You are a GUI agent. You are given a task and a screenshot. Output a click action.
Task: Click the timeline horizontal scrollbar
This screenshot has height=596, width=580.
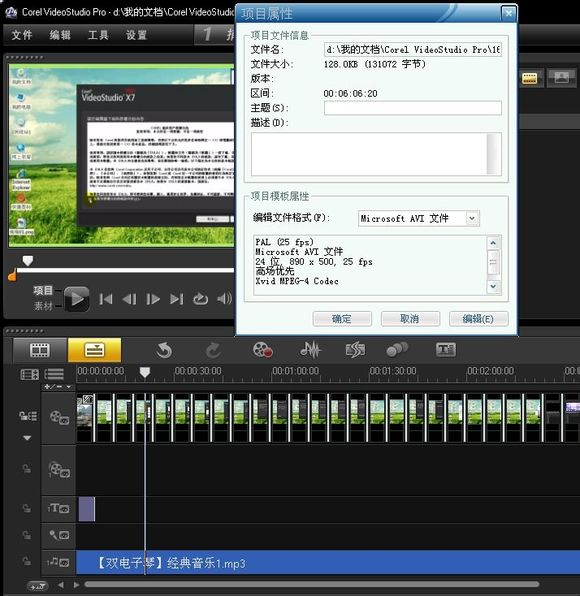(312, 585)
